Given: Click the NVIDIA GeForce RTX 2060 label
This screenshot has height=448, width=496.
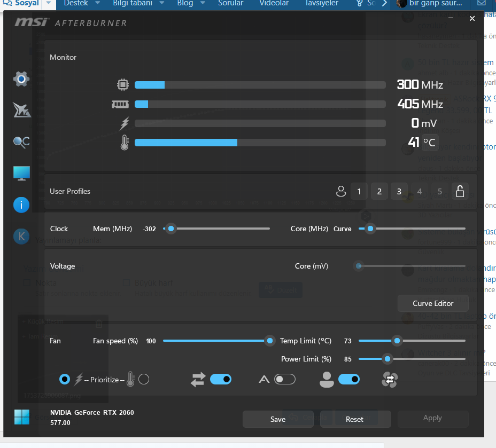Looking at the screenshot, I should pyautogui.click(x=92, y=413).
